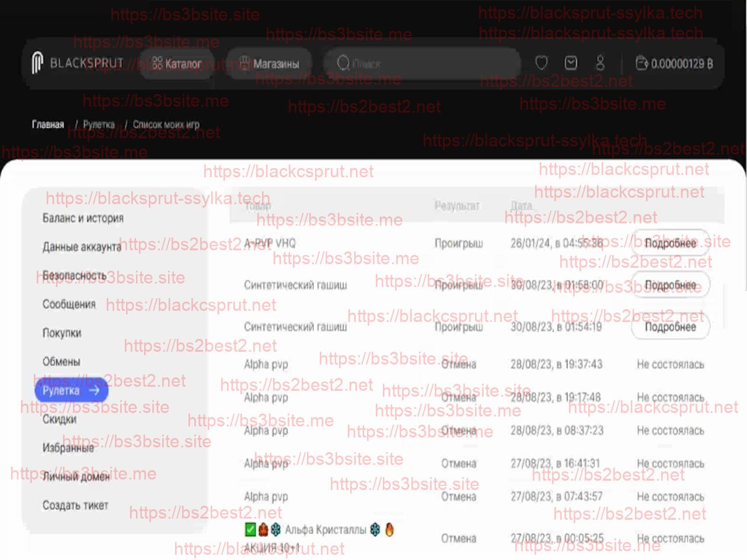The width and height of the screenshot is (747, 560).
Task: Click Отмена result in 27/08/23 00:05:25 row
Action: pyautogui.click(x=459, y=538)
